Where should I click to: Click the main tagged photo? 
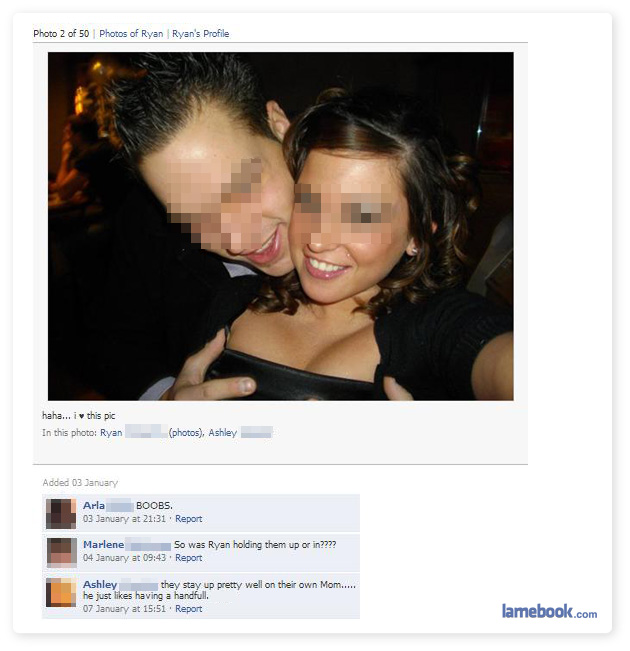coord(281,226)
